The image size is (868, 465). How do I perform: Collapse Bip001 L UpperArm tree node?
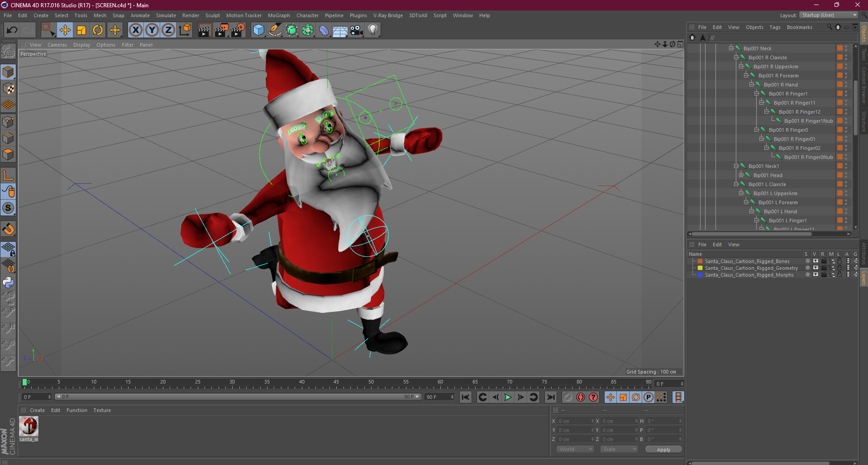pyautogui.click(x=741, y=193)
